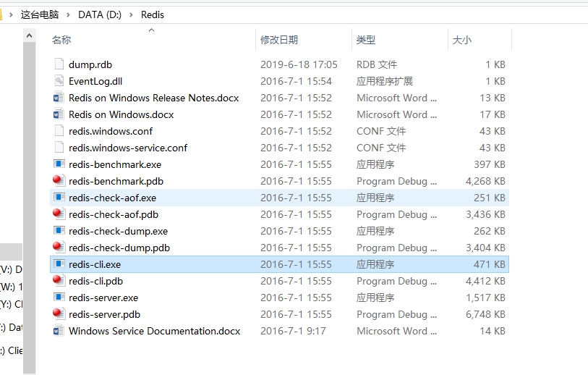Click the EventLog.dll file icon
The image size is (588, 375).
[x=59, y=80]
